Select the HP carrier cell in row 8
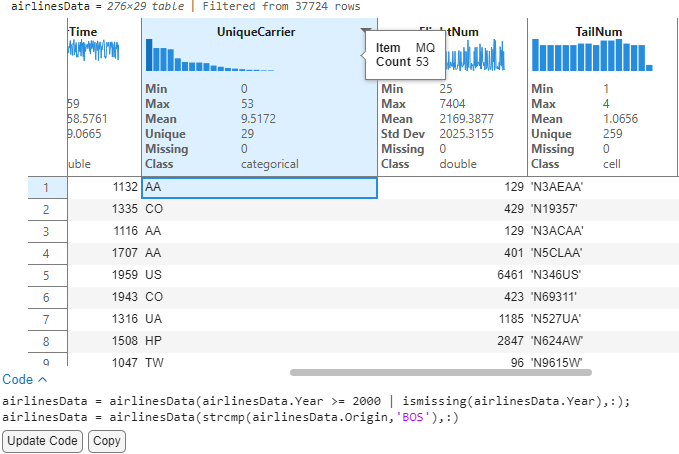This screenshot has width=679, height=454. click(x=258, y=340)
